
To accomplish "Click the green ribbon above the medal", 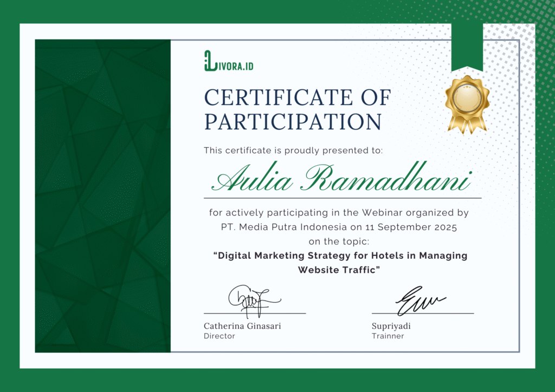I will click(467, 47).
